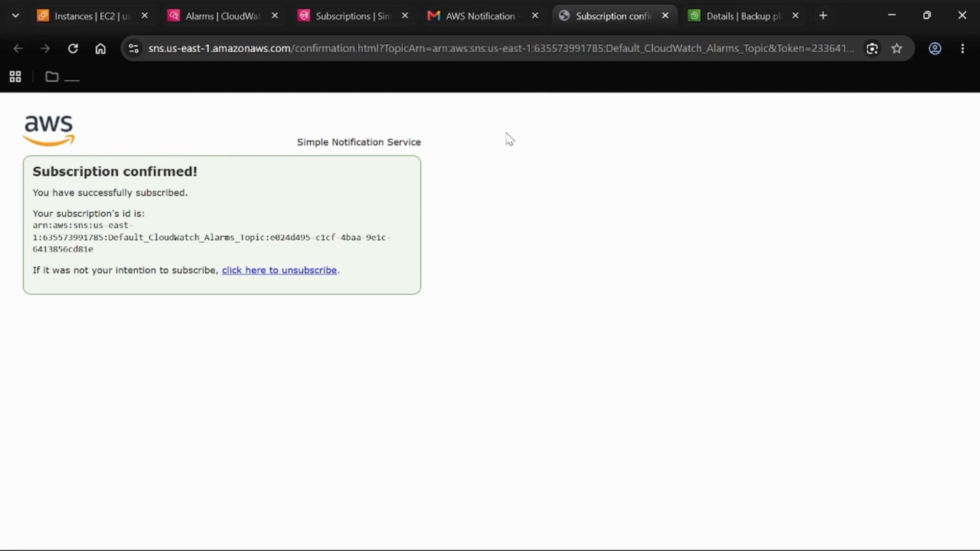Click the subscription ARN id text
980x551 pixels.
(211, 237)
